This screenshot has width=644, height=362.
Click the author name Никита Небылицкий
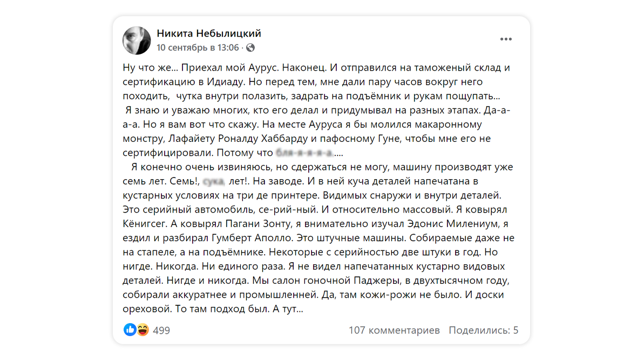pos(209,33)
